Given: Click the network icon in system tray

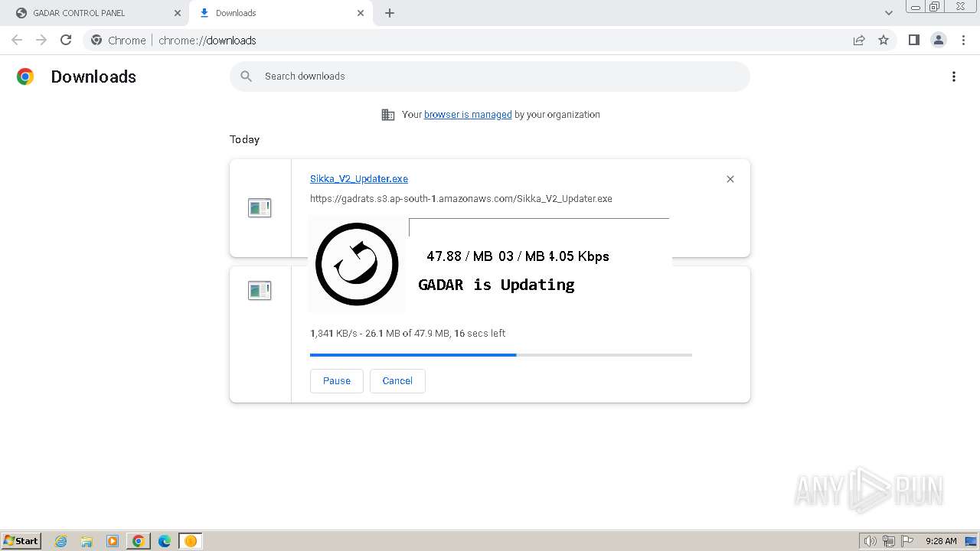Looking at the screenshot, I should click(889, 541).
